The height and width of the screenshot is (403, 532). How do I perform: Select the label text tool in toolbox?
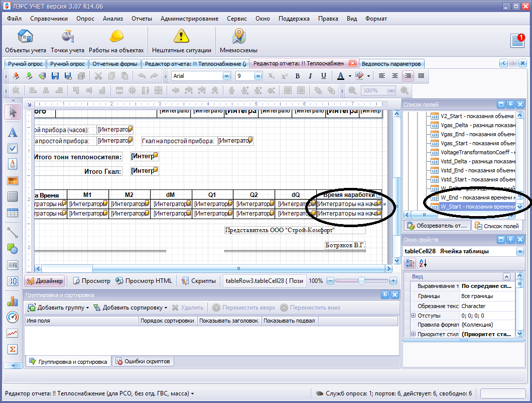click(13, 132)
